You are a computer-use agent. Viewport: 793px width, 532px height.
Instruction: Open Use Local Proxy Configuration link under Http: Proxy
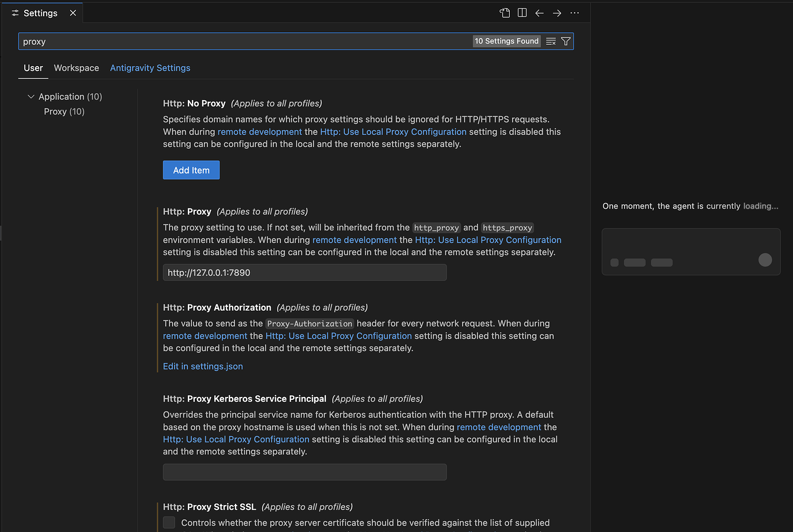[488, 240]
